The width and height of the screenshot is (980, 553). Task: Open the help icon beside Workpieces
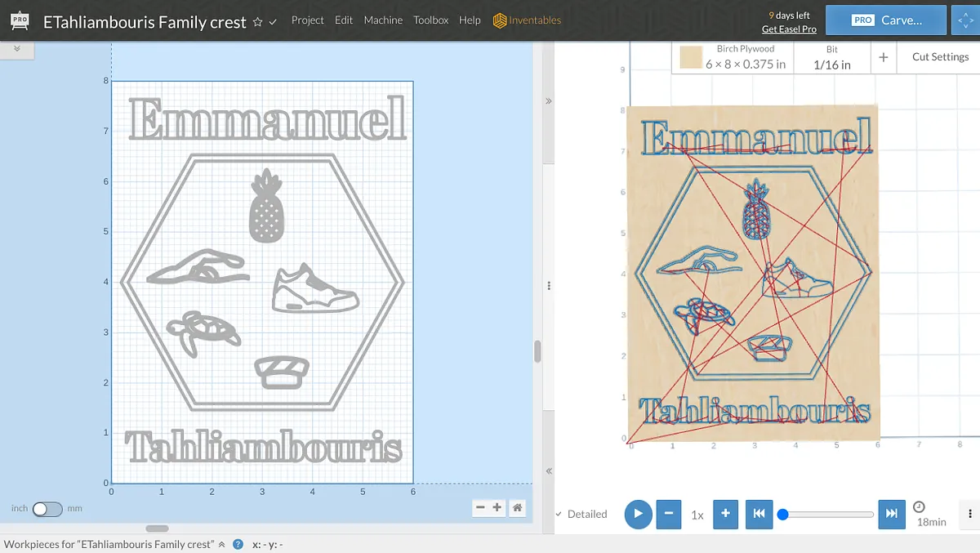point(238,544)
